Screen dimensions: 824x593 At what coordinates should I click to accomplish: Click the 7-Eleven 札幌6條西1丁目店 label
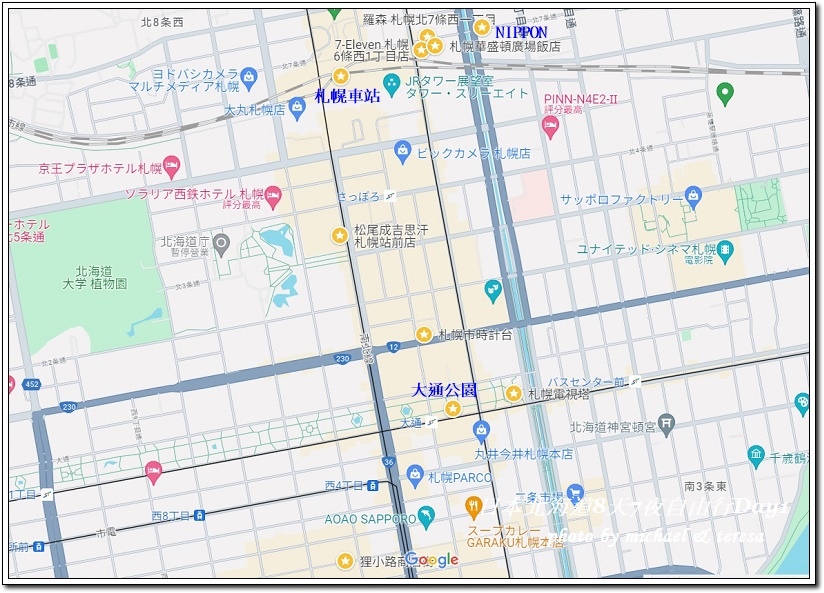372,50
